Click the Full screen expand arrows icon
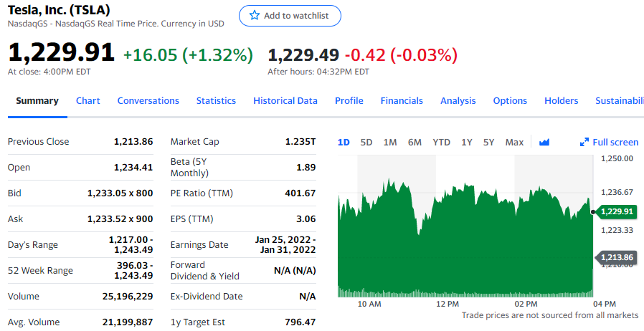644x331 pixels. click(584, 142)
